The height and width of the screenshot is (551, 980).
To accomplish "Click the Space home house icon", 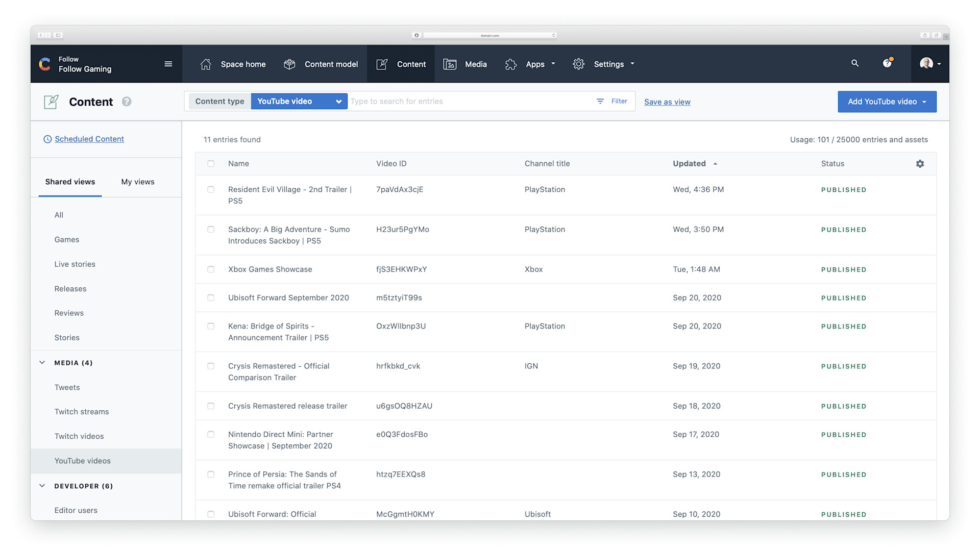I will [x=206, y=64].
